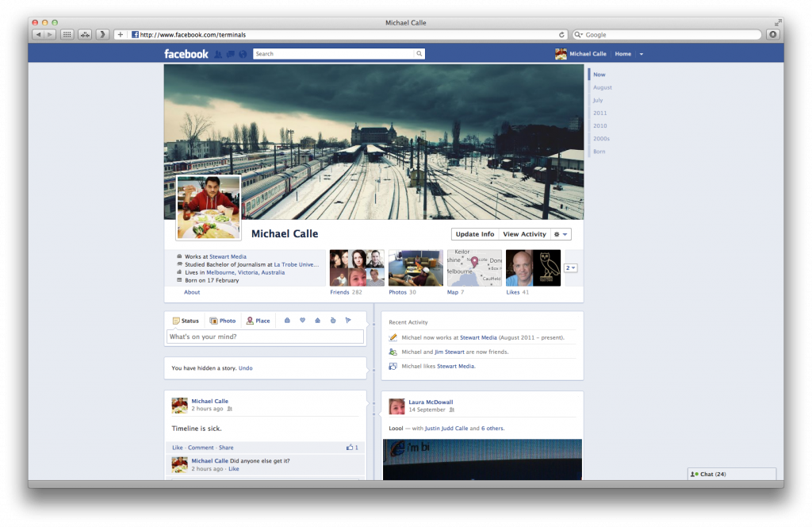The height and width of the screenshot is (527, 812).
Task: Jump to 2010 on the timeline
Action: click(x=599, y=126)
